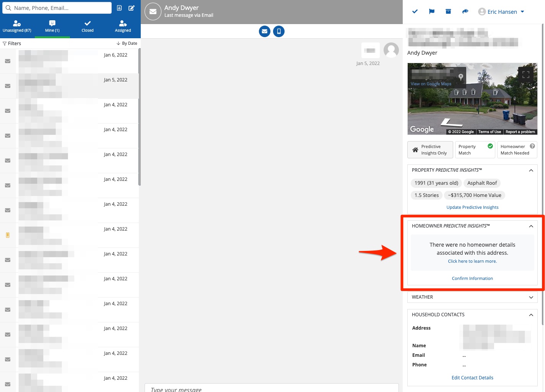Screen dimensions: 545x392
Task: Click the Name, Phone, Email search field
Action: tap(57, 8)
